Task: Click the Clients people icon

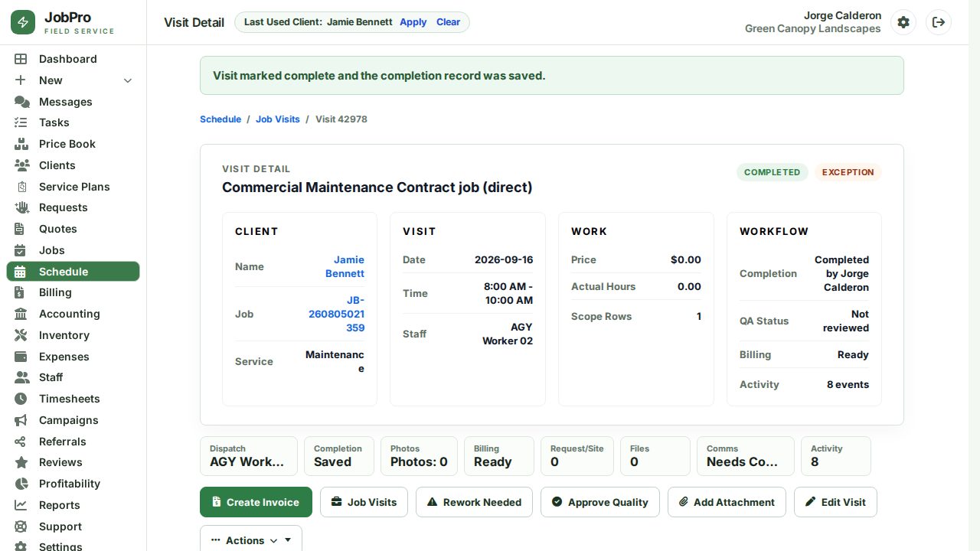Action: [x=21, y=165]
